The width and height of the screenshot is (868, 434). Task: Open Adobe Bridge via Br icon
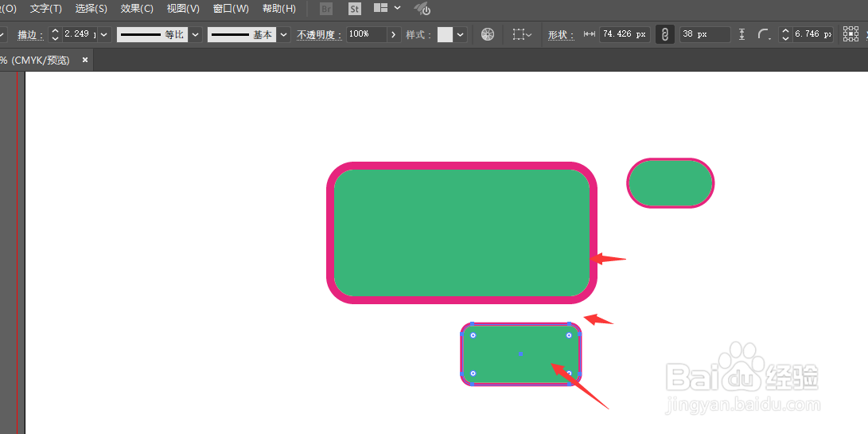[x=326, y=9]
